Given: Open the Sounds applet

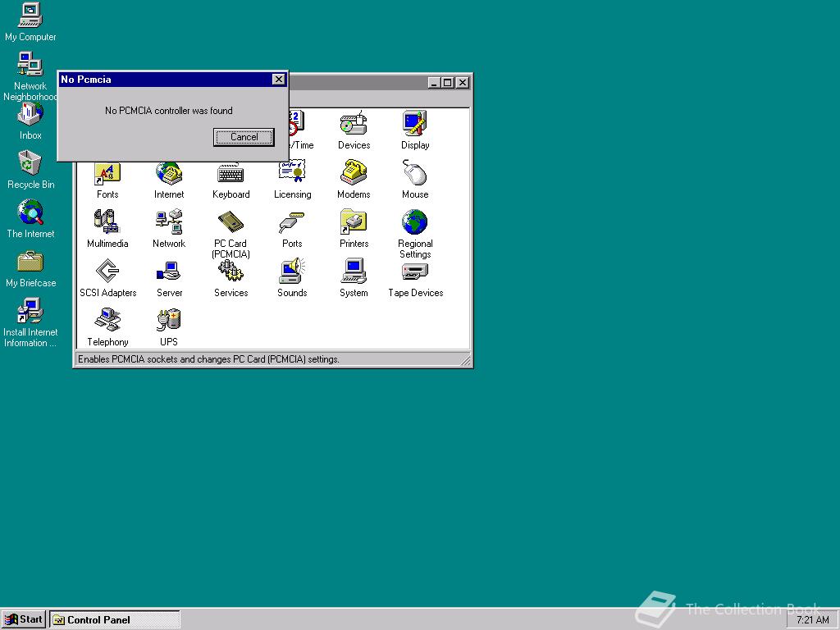Looking at the screenshot, I should (293, 278).
